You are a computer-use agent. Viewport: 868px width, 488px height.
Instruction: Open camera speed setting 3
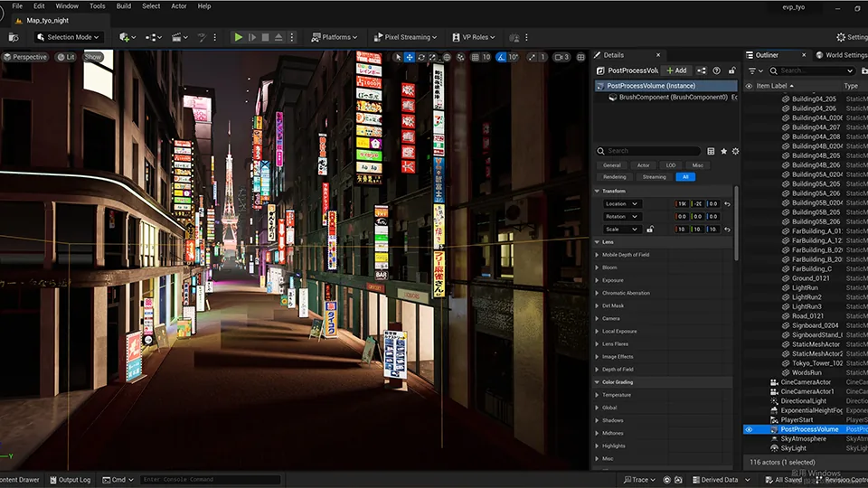click(x=561, y=57)
